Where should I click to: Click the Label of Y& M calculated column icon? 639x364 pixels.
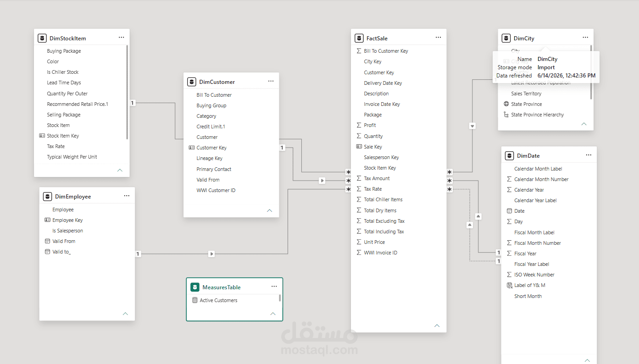[x=509, y=285]
